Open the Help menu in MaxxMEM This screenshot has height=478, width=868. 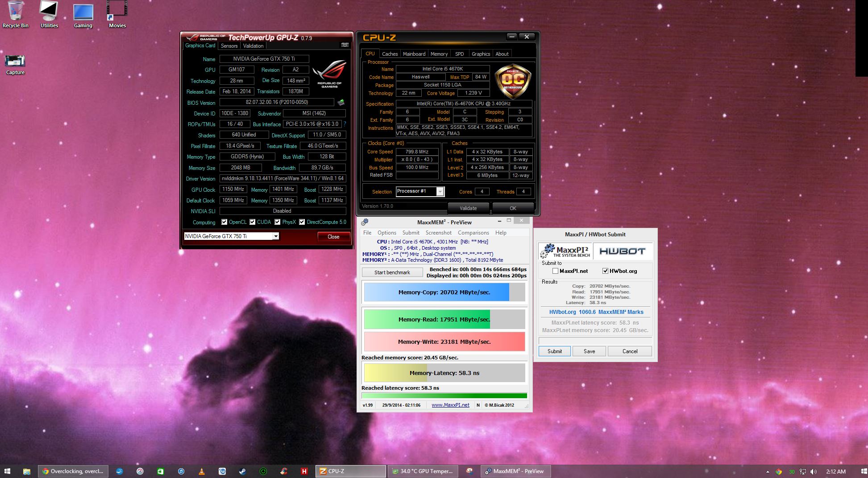[x=501, y=233]
